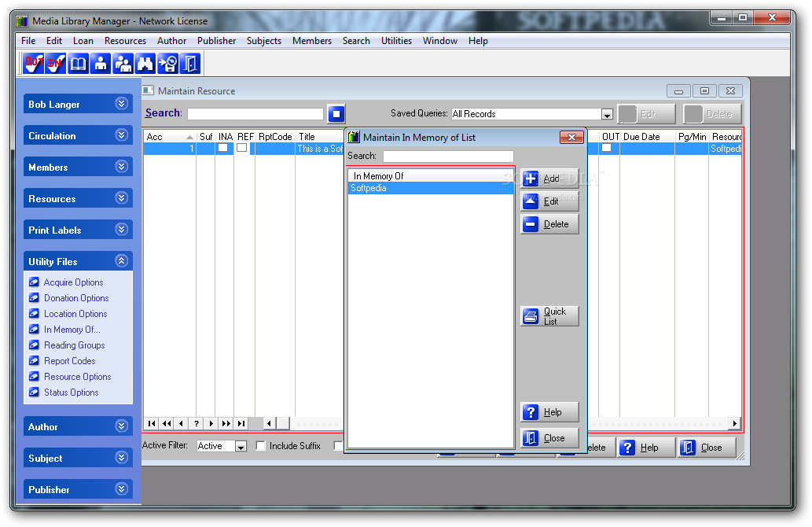The image size is (812, 527).
Task: Sort by the Acc column header
Action: point(170,136)
